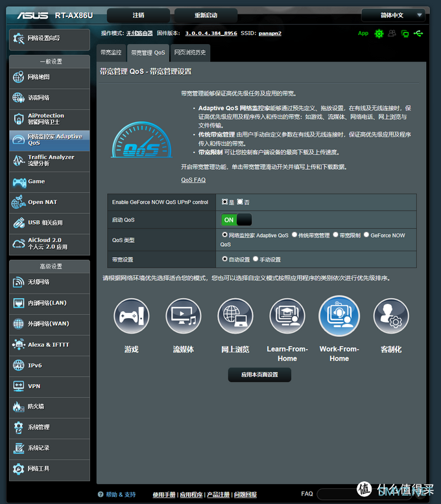Open the 简体中文 language dropdown
Image resolution: width=441 pixels, height=504 pixels.
(393, 15)
